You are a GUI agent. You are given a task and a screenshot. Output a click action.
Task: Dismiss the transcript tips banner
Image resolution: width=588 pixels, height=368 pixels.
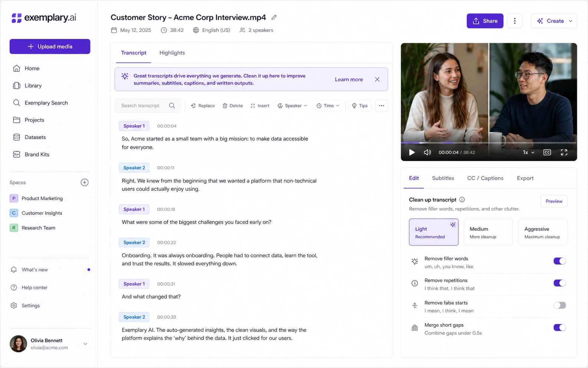coord(377,79)
